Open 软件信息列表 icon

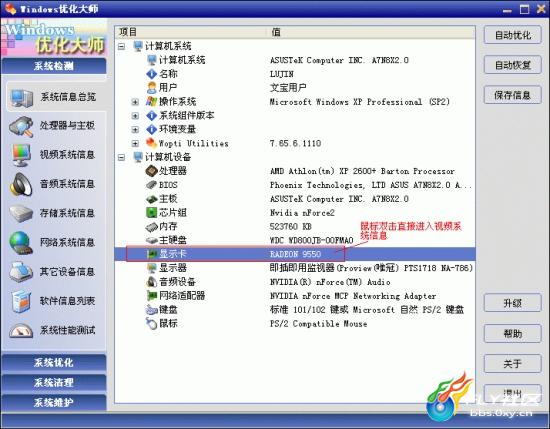[x=21, y=301]
